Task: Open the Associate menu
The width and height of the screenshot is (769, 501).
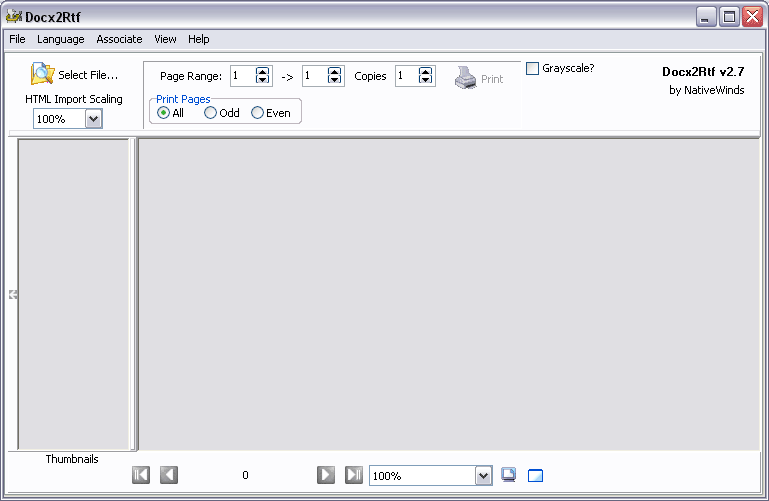Action: [119, 39]
